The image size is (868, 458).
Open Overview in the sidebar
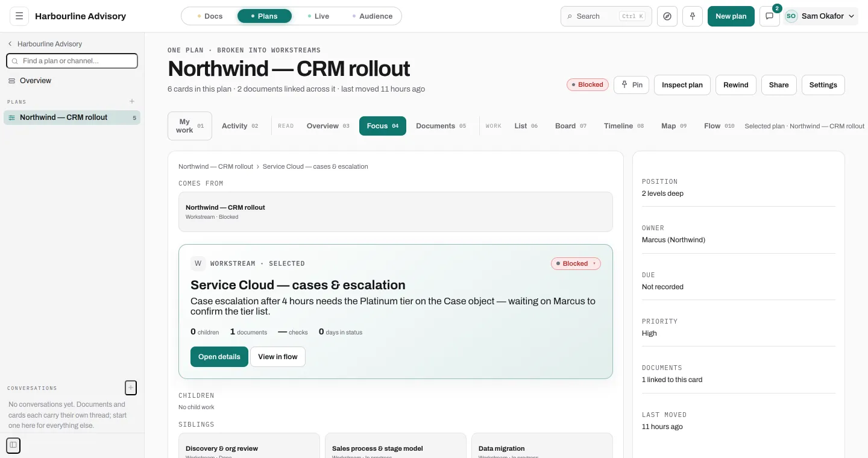[72, 81]
